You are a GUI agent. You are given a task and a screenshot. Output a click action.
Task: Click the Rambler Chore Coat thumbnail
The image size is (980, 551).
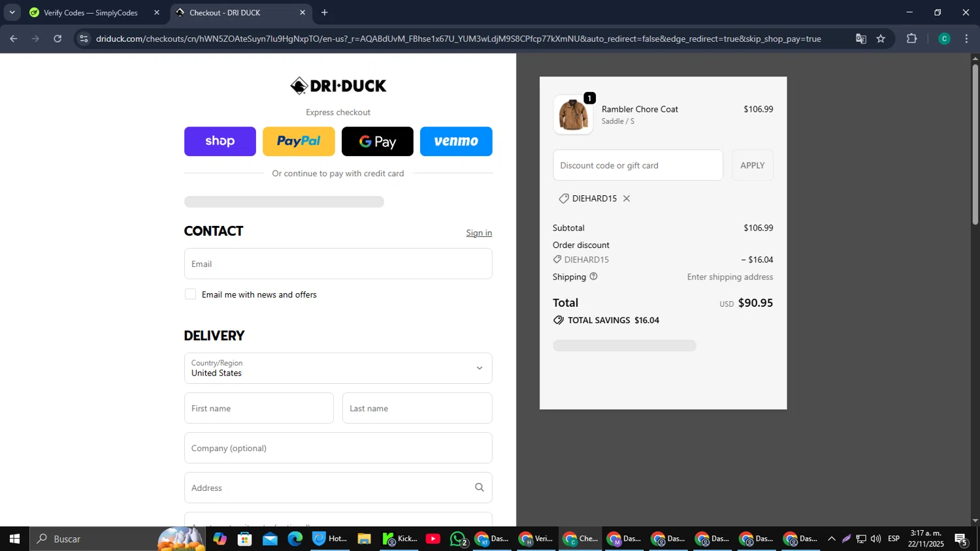coord(573,114)
